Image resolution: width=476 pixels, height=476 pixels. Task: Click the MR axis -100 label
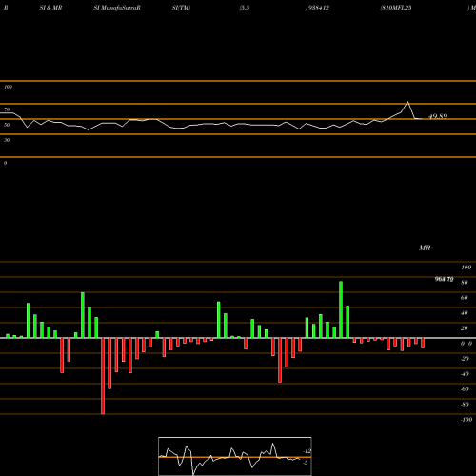click(x=466, y=420)
